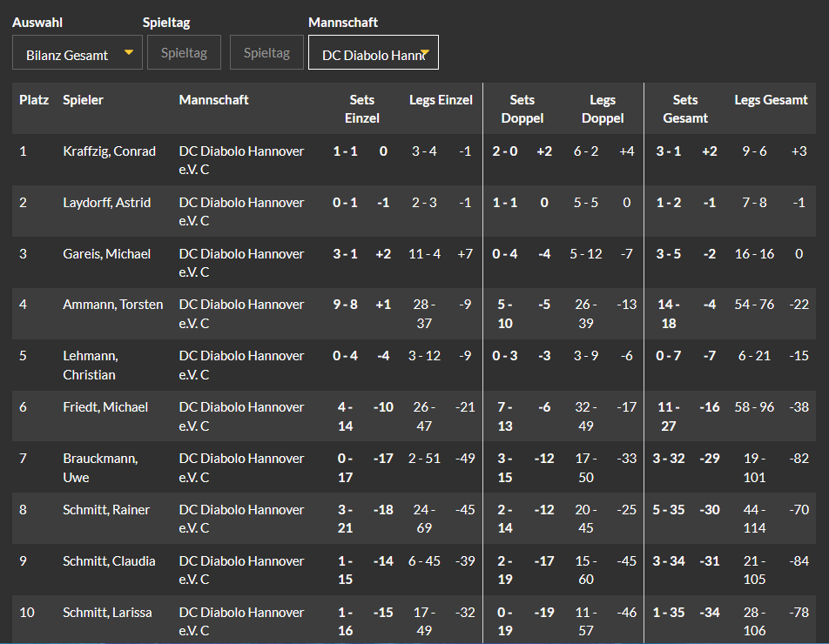Click rank number 1 in Platz column

pyautogui.click(x=23, y=151)
